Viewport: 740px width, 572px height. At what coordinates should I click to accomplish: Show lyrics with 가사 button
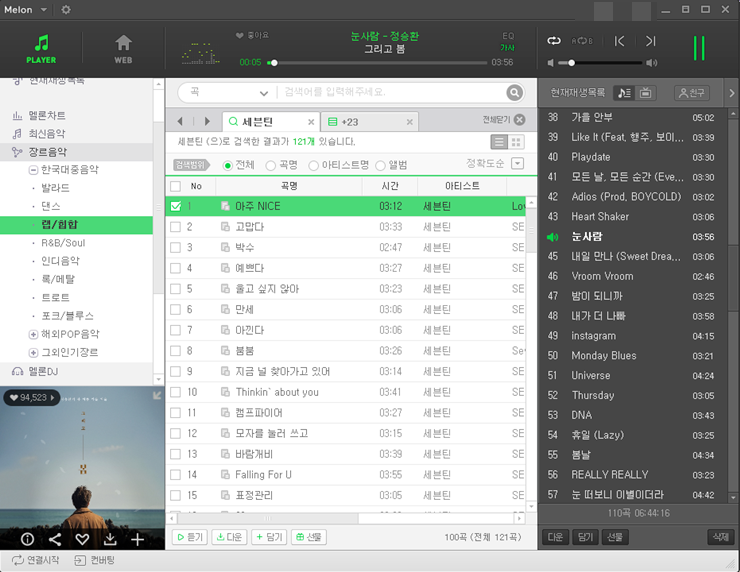(x=507, y=48)
